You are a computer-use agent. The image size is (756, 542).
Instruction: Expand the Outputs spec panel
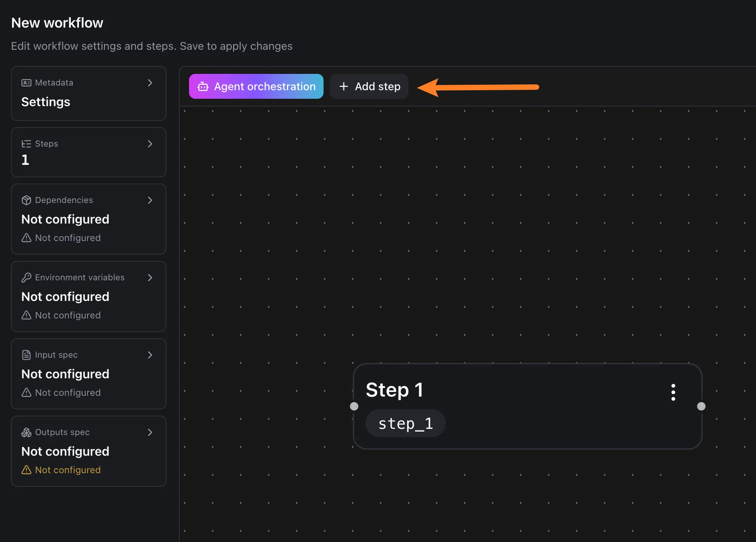[x=150, y=432]
